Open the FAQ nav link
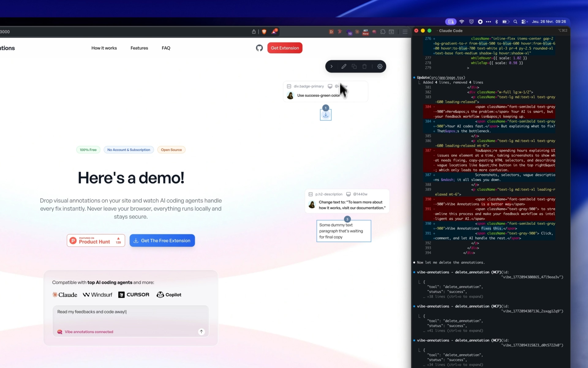The height and width of the screenshot is (368, 588). pos(166,48)
